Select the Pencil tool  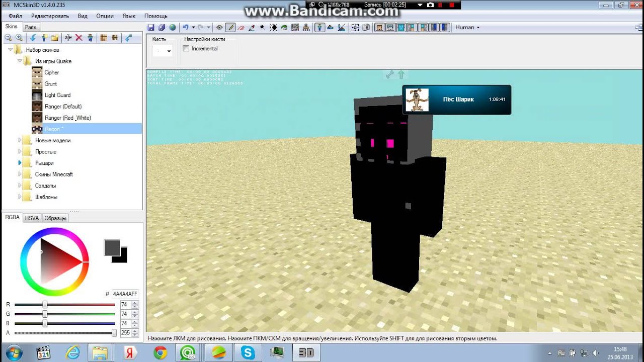coord(230,28)
